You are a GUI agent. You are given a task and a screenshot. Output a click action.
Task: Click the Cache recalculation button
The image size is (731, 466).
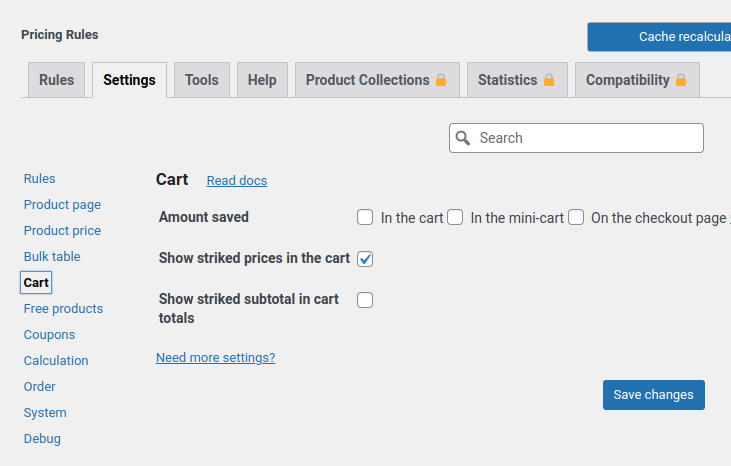[660, 37]
